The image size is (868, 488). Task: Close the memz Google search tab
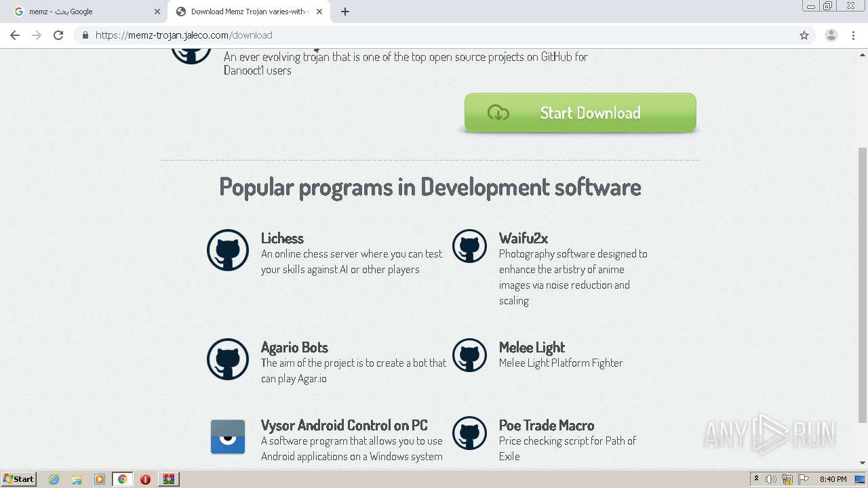157,12
